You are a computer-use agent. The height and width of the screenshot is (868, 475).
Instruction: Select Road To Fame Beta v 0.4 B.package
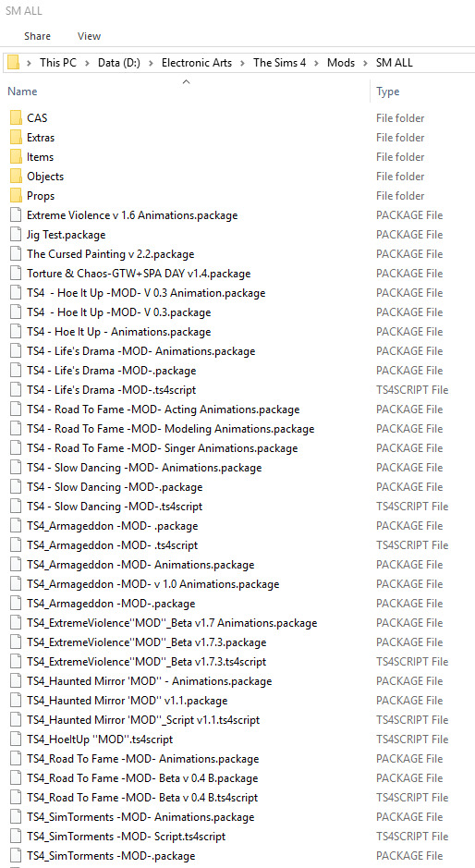click(x=142, y=778)
